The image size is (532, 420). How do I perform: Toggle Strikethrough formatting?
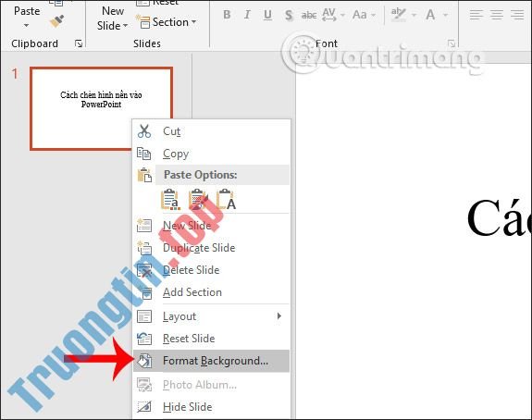pos(309,16)
